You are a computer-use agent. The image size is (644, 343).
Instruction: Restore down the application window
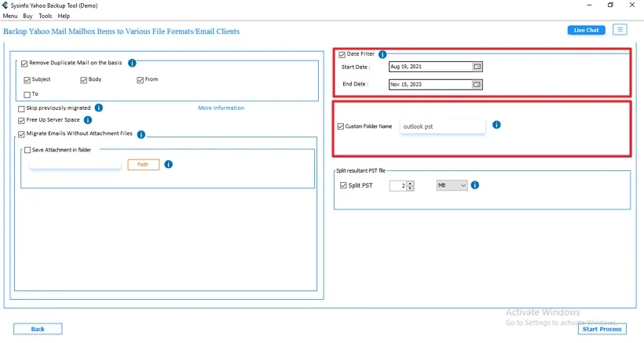coord(610,5)
